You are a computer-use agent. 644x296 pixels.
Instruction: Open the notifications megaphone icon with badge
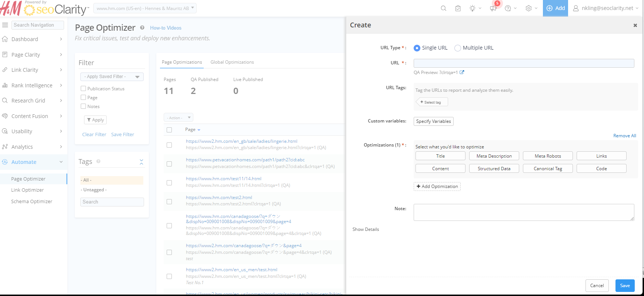[493, 8]
